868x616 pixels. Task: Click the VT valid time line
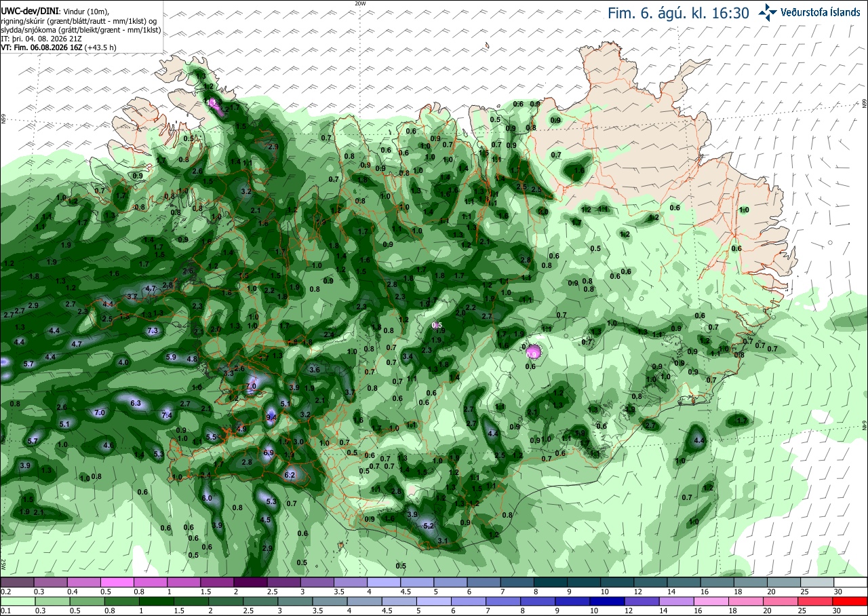coord(59,47)
